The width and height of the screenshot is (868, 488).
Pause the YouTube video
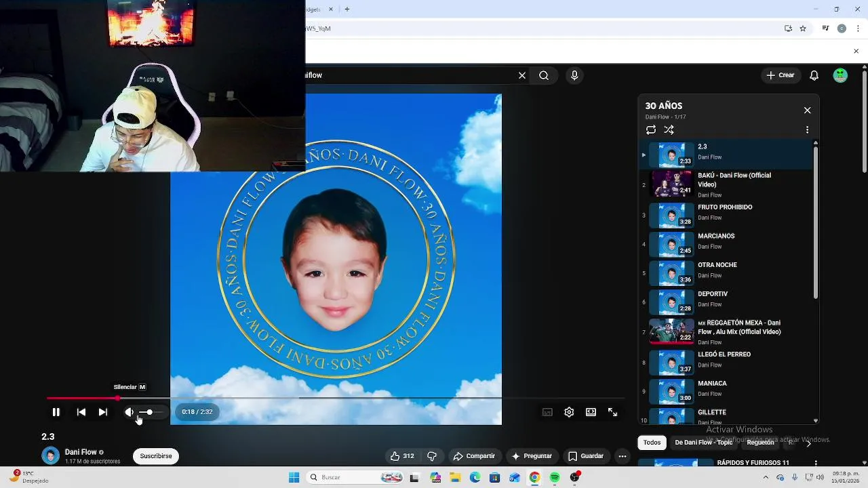point(56,412)
